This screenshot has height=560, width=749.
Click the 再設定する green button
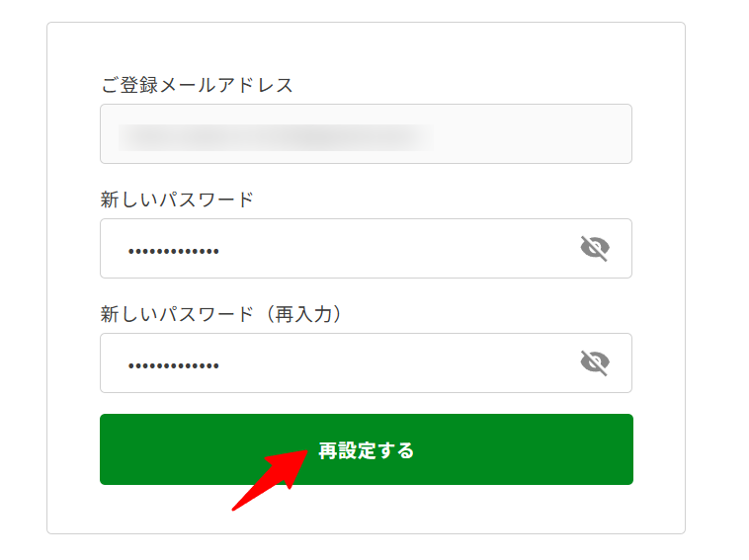[367, 449]
